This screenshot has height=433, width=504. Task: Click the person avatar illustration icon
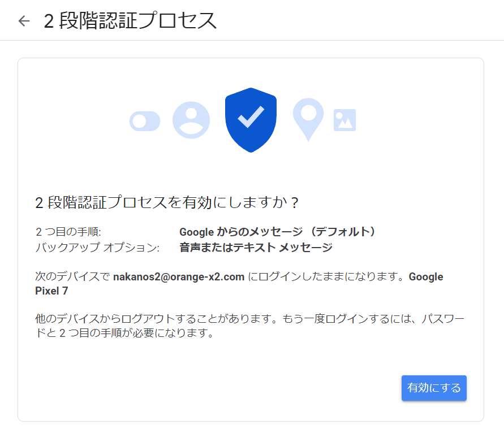(x=191, y=120)
